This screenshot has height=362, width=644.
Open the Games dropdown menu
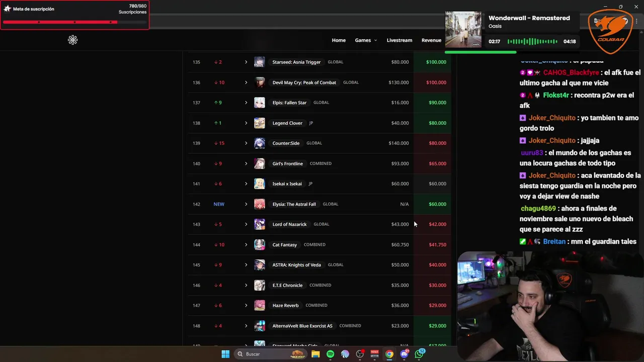(366, 40)
